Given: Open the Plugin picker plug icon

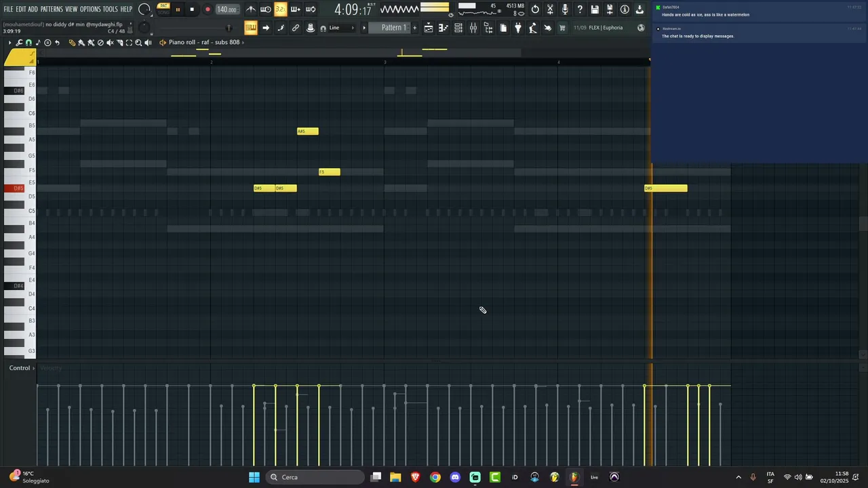Looking at the screenshot, I should pyautogui.click(x=518, y=28).
